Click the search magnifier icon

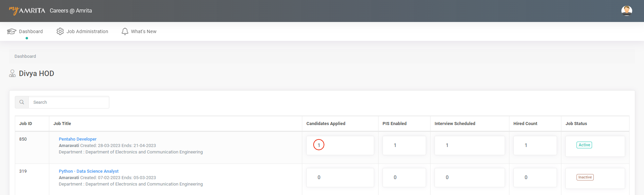[22, 102]
